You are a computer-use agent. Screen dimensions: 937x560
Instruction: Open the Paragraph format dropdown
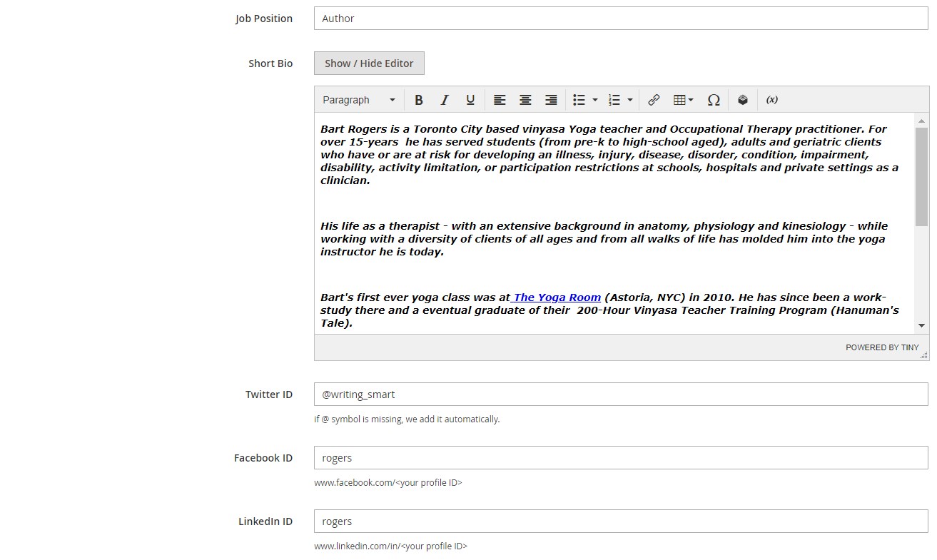tap(359, 100)
